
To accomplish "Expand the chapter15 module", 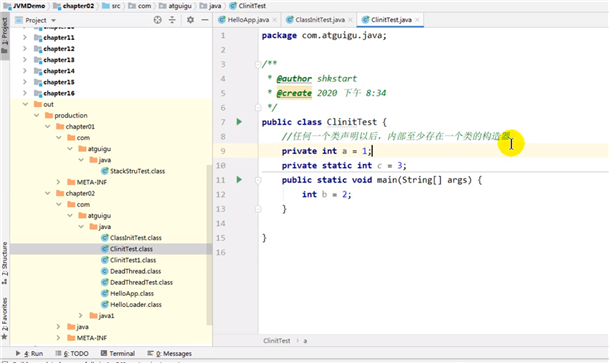I will pyautogui.click(x=25, y=82).
